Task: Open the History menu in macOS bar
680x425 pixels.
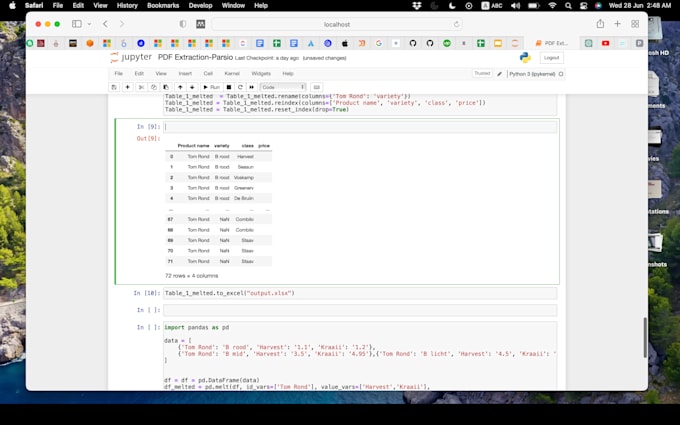Action: (127, 5)
